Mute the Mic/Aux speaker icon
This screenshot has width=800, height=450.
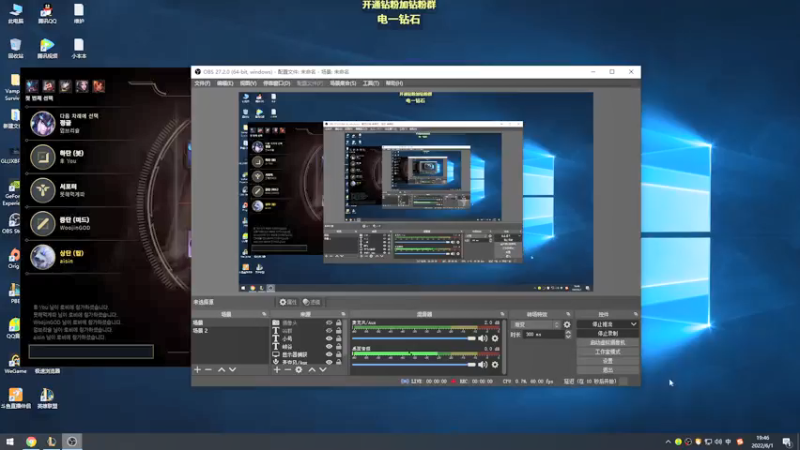tap(483, 338)
